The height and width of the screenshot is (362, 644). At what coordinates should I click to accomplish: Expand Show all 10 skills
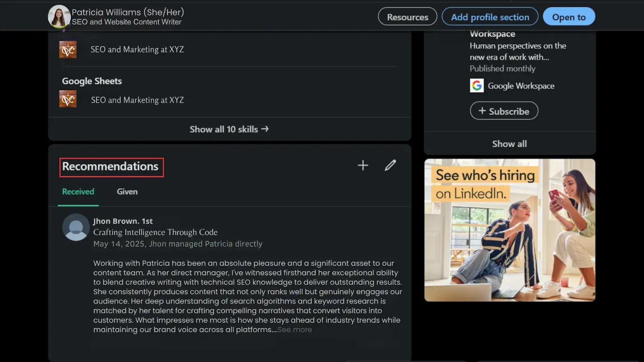click(x=229, y=129)
